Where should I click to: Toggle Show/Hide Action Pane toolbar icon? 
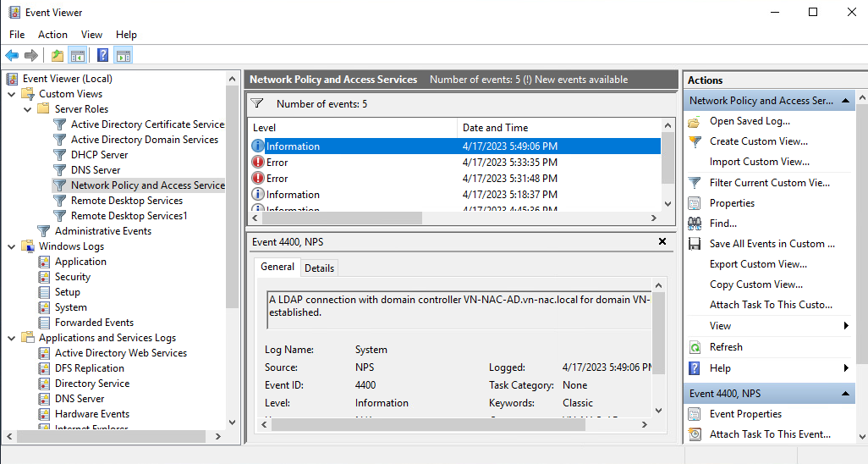tap(124, 55)
